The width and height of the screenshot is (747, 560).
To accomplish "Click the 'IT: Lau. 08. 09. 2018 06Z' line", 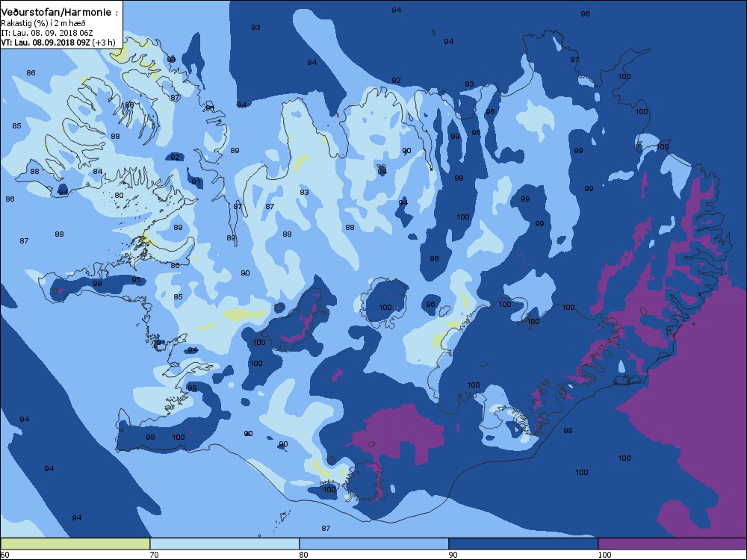I will tap(47, 33).
